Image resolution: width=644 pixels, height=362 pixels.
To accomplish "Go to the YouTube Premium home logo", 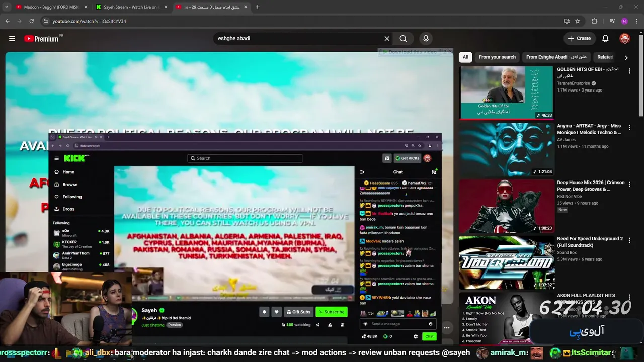I will click(41, 39).
